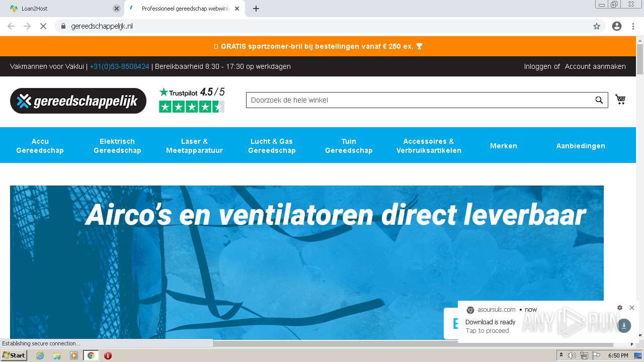Click the Airco's en ventilatoren banner
This screenshot has height=362, width=644.
point(307,262)
